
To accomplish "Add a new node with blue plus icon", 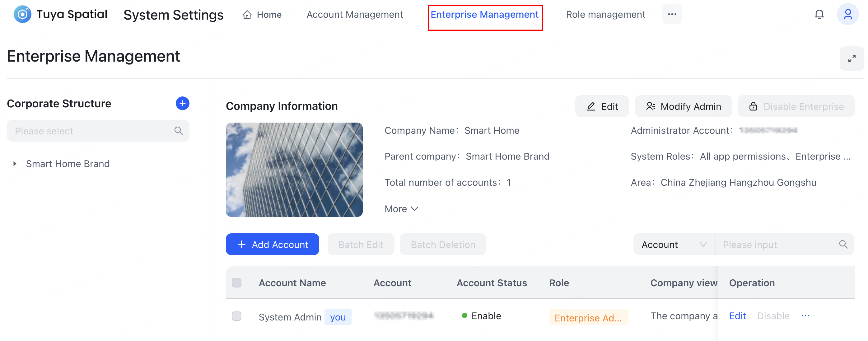I will pos(182,103).
